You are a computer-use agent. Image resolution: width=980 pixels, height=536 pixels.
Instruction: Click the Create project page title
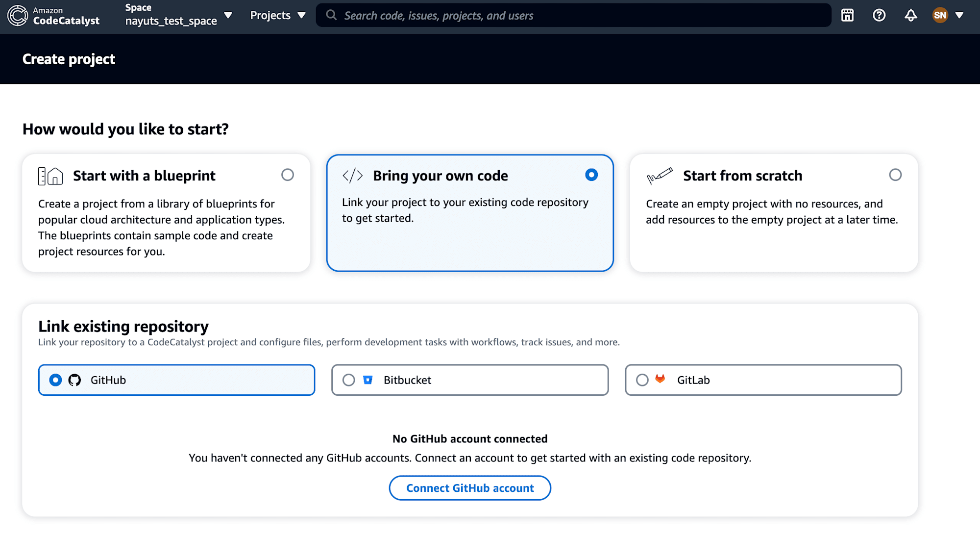click(x=69, y=59)
